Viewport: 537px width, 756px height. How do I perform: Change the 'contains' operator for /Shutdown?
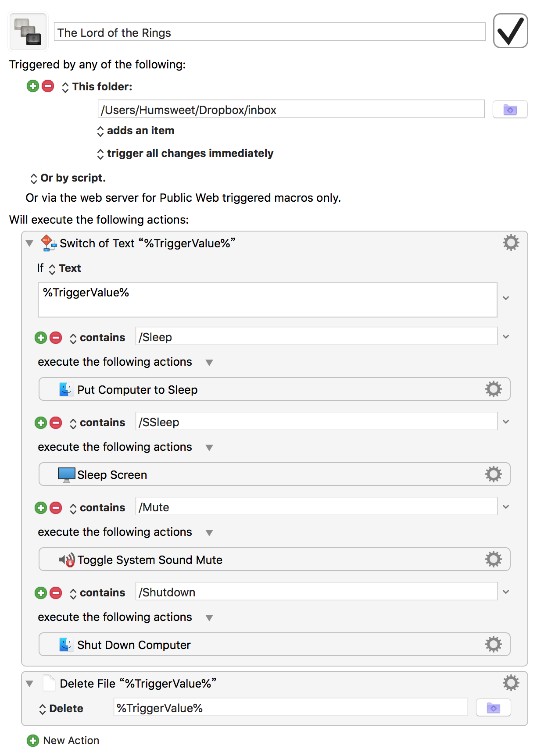97,593
